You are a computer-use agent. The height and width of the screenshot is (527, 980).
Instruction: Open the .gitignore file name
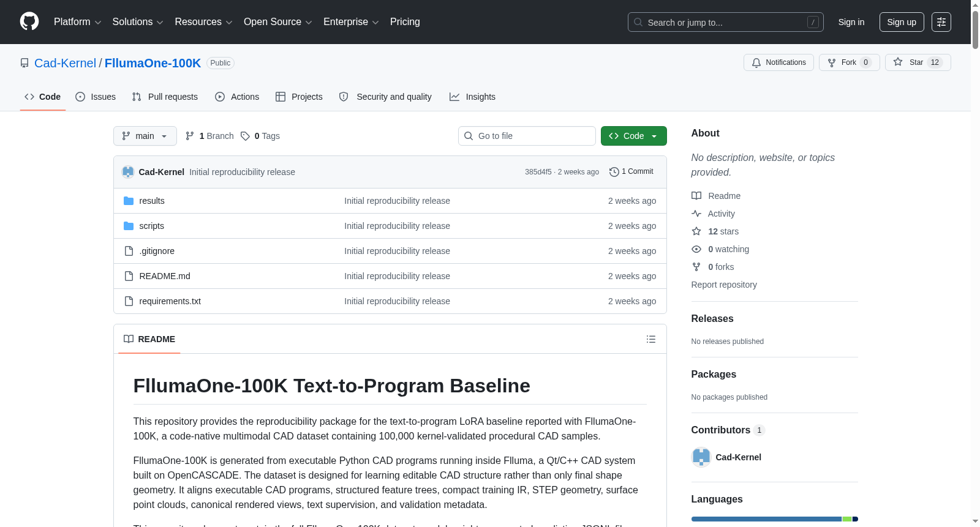tap(157, 251)
